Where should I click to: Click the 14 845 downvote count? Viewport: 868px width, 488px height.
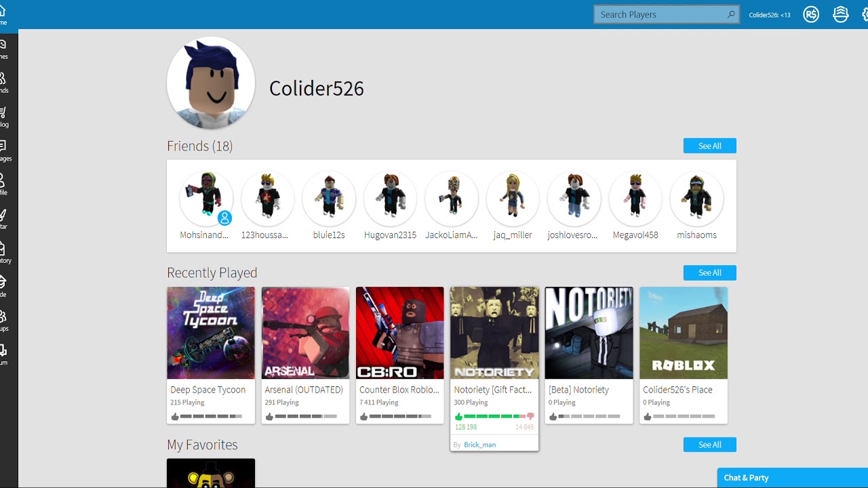[x=524, y=427]
